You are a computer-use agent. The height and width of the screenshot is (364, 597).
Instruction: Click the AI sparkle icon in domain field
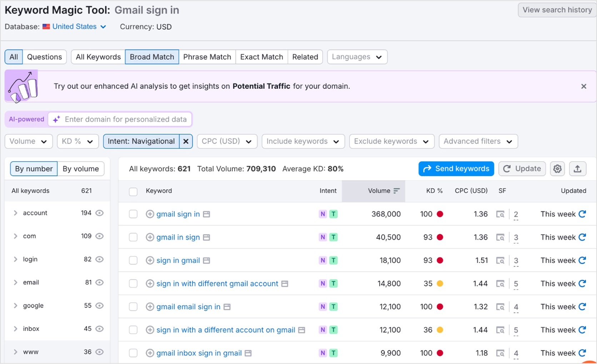56,119
